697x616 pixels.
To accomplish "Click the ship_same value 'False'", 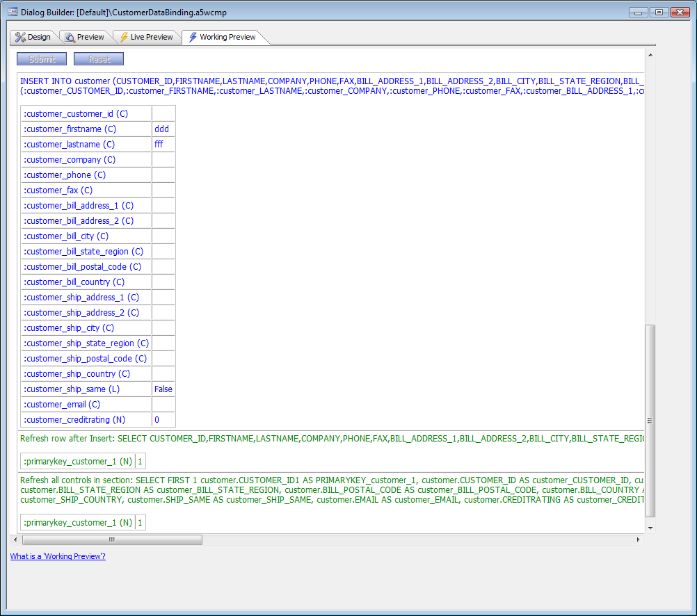I will (x=163, y=389).
